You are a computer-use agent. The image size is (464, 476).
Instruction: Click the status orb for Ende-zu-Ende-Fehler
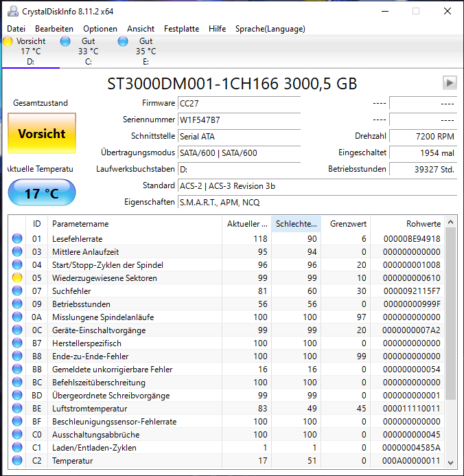pyautogui.click(x=17, y=356)
